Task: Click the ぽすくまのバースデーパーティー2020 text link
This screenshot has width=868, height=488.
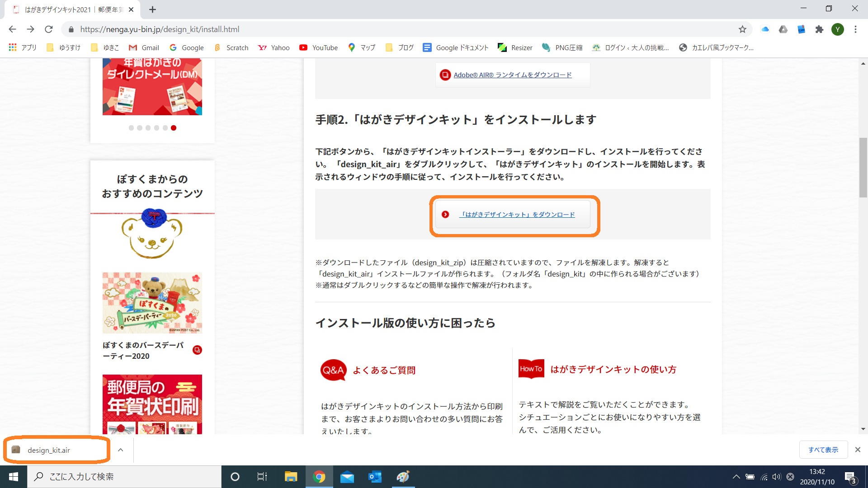Action: pos(143,351)
